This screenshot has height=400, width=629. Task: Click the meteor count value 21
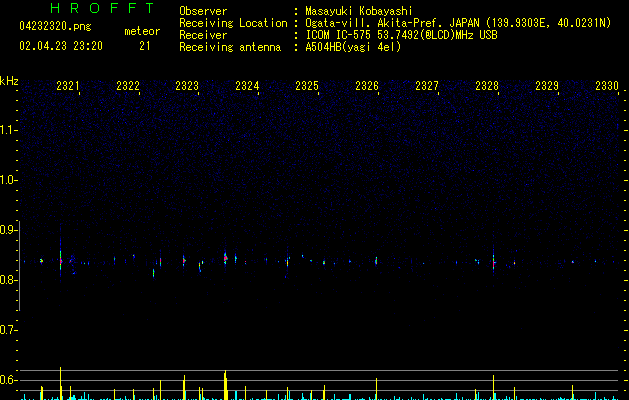(145, 46)
